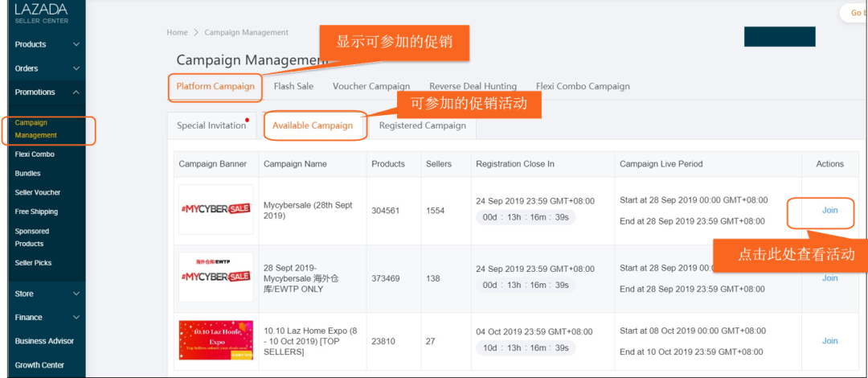This screenshot has width=868, height=378.
Task: Collapse the Promotions sidebar menu
Action: 47,92
